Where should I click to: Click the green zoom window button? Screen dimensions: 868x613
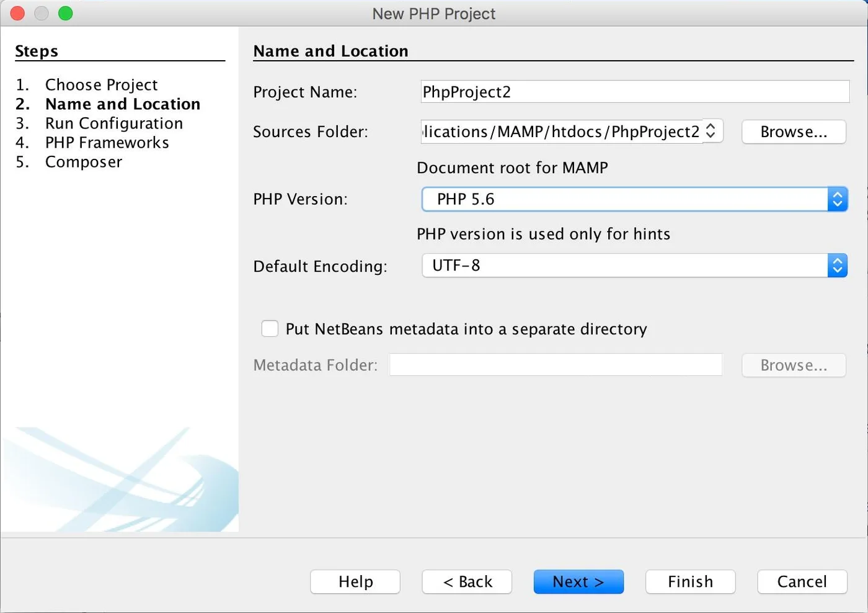[65, 13]
